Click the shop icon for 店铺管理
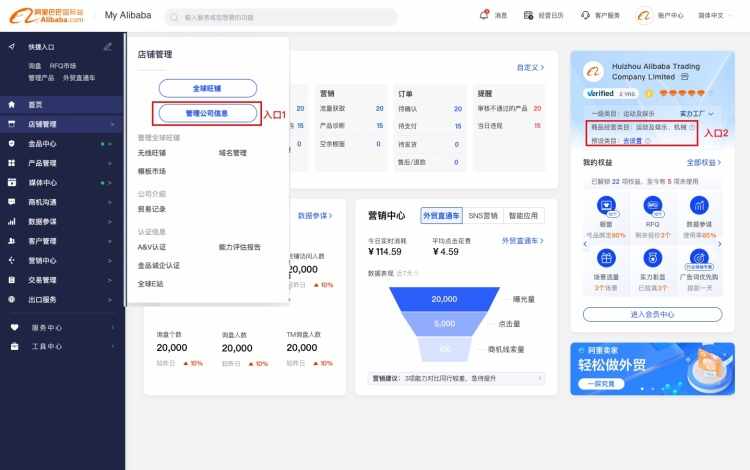The height and width of the screenshot is (470, 750). (12, 124)
